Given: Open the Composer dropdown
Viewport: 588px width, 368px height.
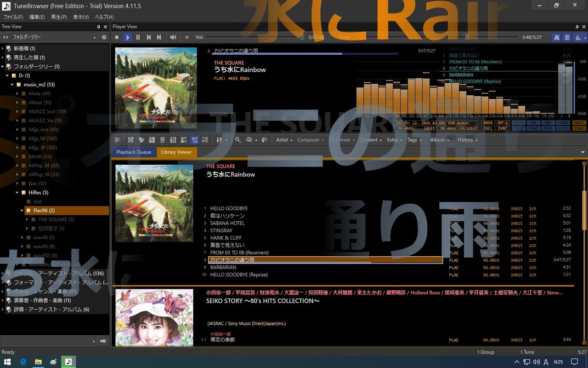Looking at the screenshot, I should tap(311, 140).
